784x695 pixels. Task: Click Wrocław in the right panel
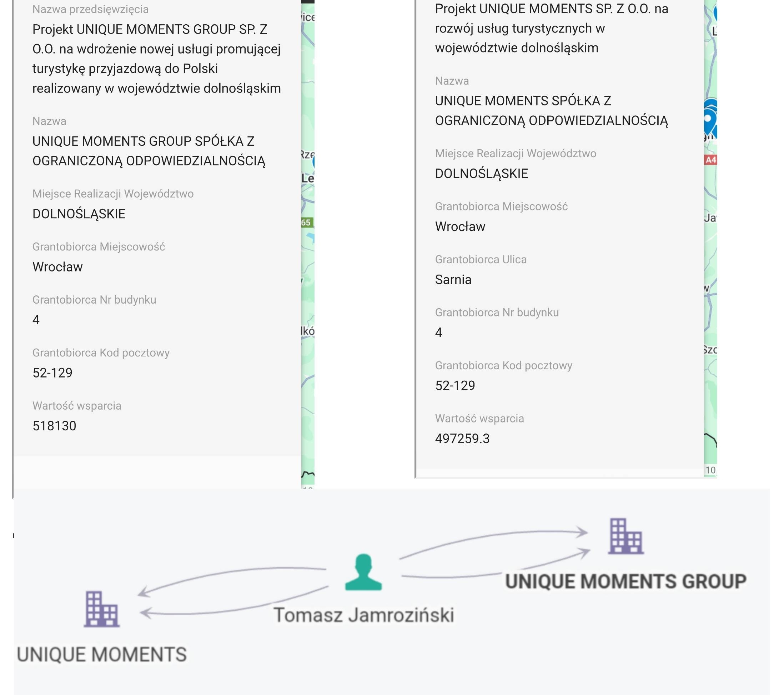(x=460, y=226)
